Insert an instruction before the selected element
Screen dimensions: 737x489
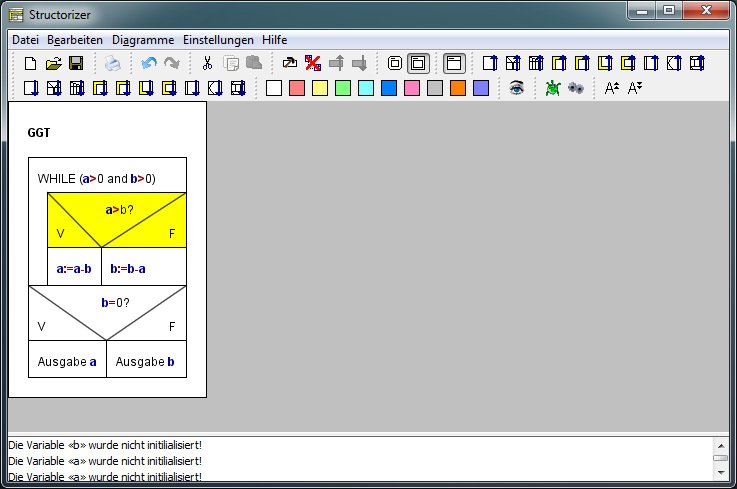click(490, 63)
